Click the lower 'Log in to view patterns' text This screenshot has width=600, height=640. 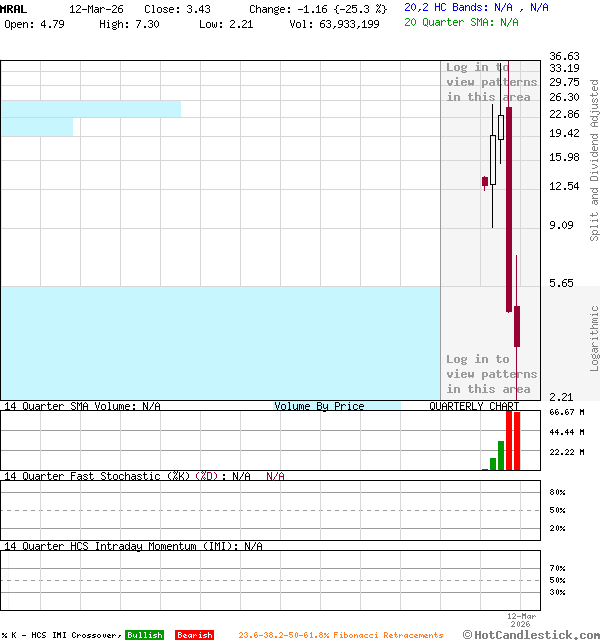pyautogui.click(x=491, y=374)
